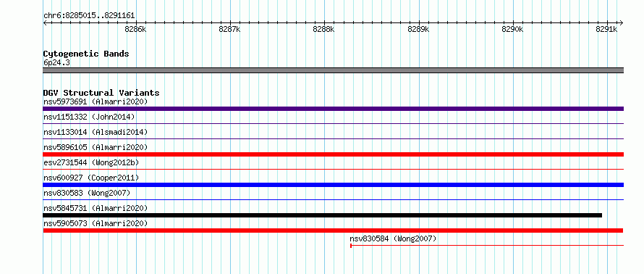Click the nsv5973691 (Almarri2020) variant label
This screenshot has height=274, width=644.
[96, 101]
